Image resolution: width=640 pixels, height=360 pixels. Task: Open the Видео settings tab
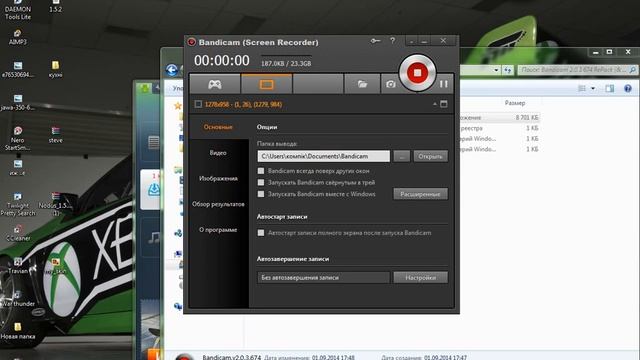[x=218, y=153]
